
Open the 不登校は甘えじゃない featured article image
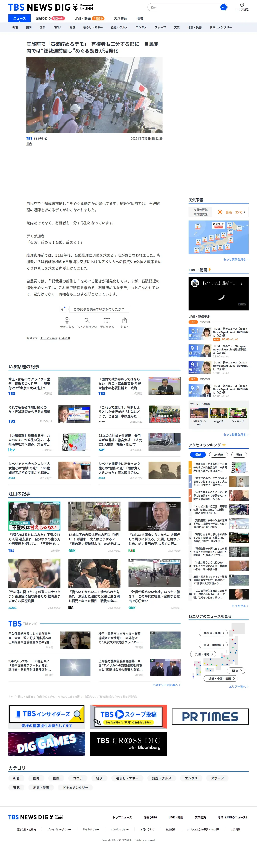[x=34, y=516]
